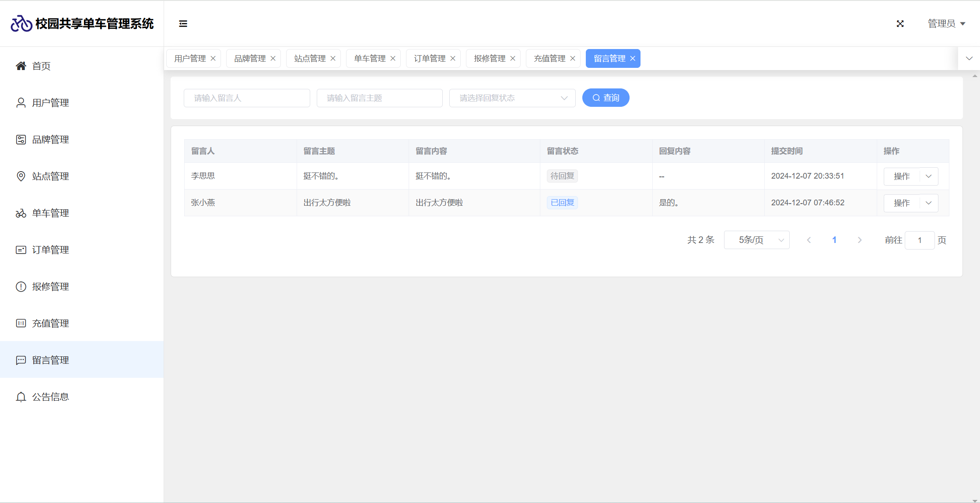Open 充值管理 in the sidebar

pyautogui.click(x=50, y=324)
